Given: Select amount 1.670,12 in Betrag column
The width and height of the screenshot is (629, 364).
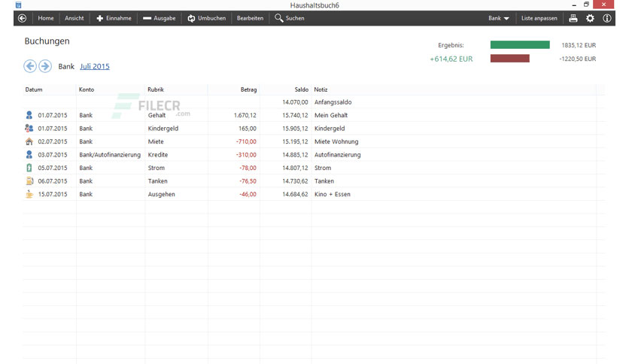Looking at the screenshot, I should 245,115.
